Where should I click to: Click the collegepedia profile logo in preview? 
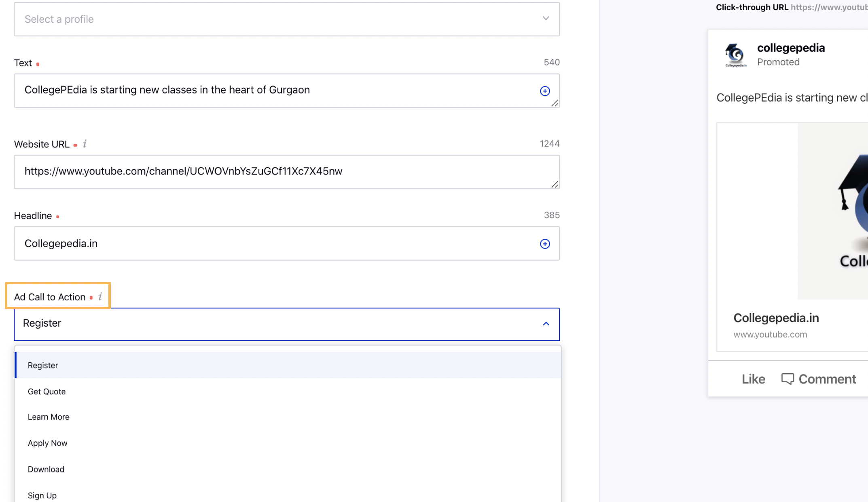tap(735, 55)
